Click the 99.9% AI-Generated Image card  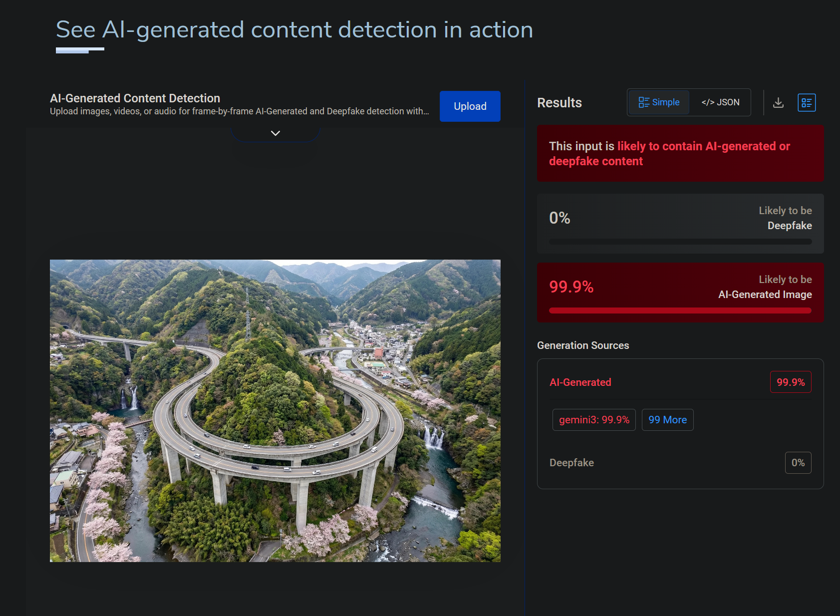(x=680, y=293)
